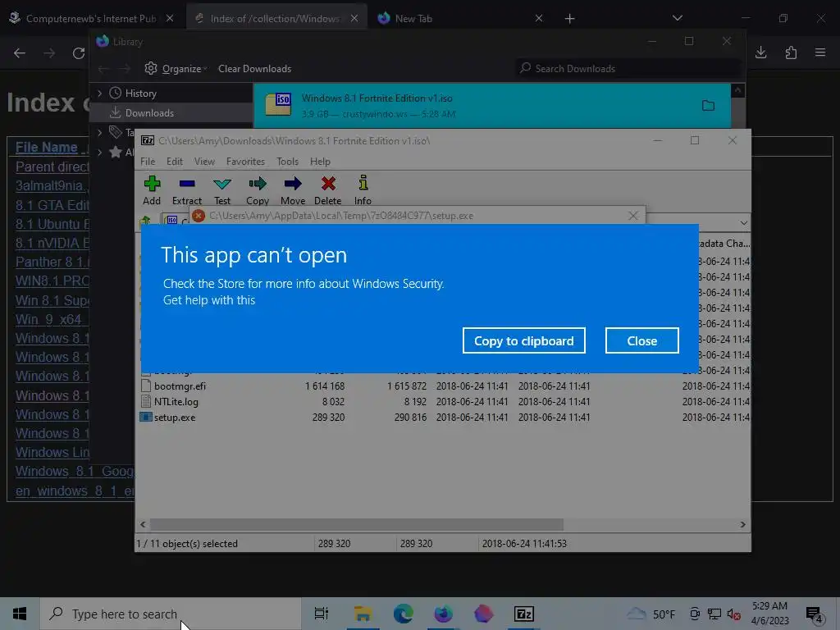Switch to Computernewb's Internet Pub tab
This screenshot has width=840, height=630.
[x=91, y=18]
